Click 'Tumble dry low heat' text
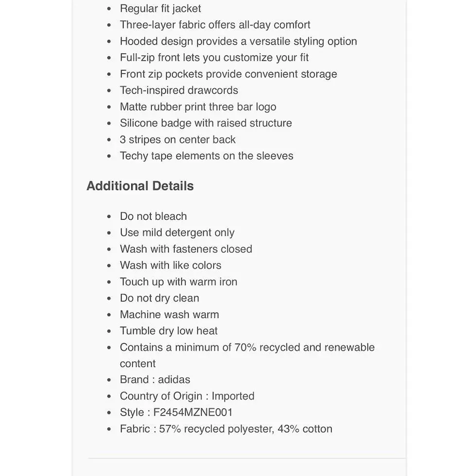This screenshot has height=476, width=476. pos(169,331)
